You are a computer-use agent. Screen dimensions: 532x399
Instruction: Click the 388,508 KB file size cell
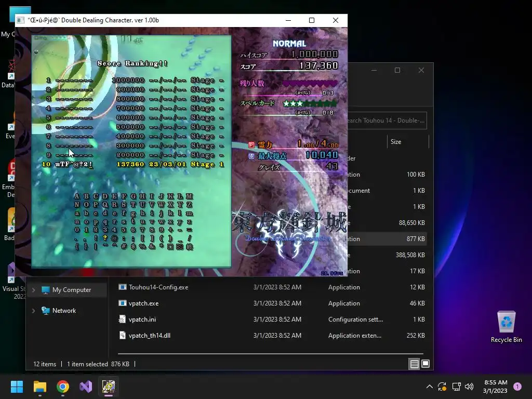[x=410, y=255]
